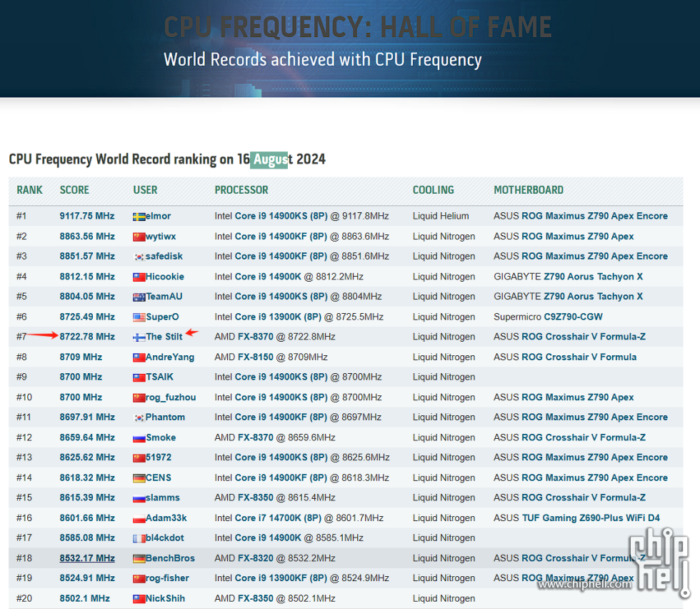The width and height of the screenshot is (700, 609).
Task: Open the 8863.56 MHz score submission
Action: [87, 236]
